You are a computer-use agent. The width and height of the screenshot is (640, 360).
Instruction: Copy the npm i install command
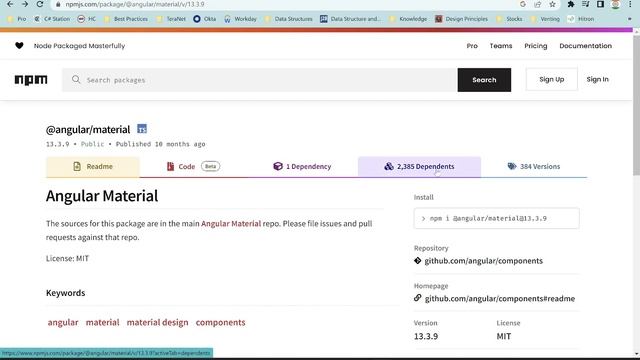496,218
